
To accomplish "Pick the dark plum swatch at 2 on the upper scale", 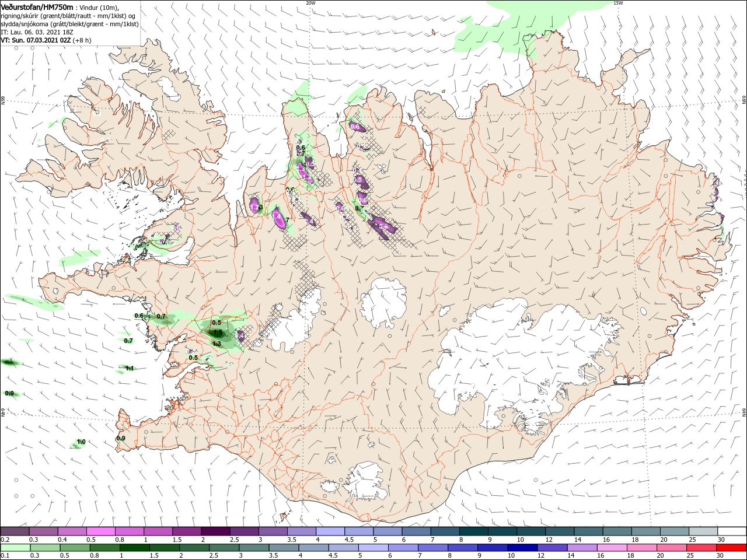I will tap(215, 531).
